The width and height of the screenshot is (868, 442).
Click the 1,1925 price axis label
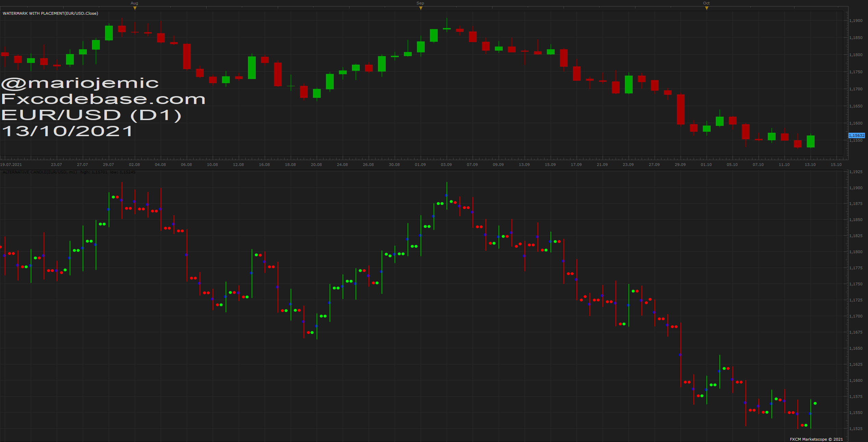pyautogui.click(x=856, y=172)
